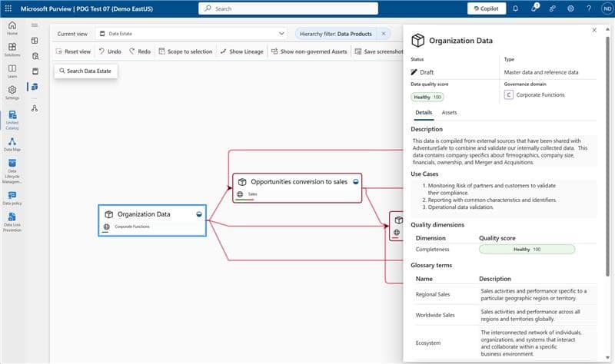Open Home in left navigation
The image size is (615, 364).
click(12, 28)
